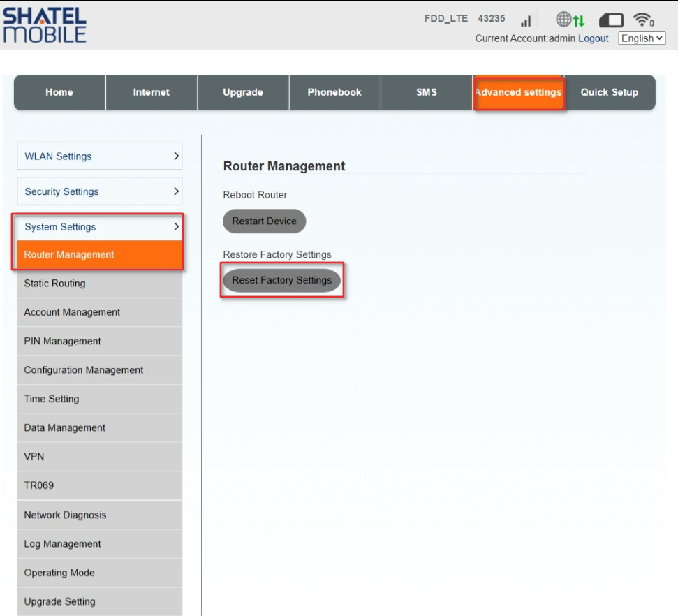Expand the WLAN Settings section

pos(99,156)
